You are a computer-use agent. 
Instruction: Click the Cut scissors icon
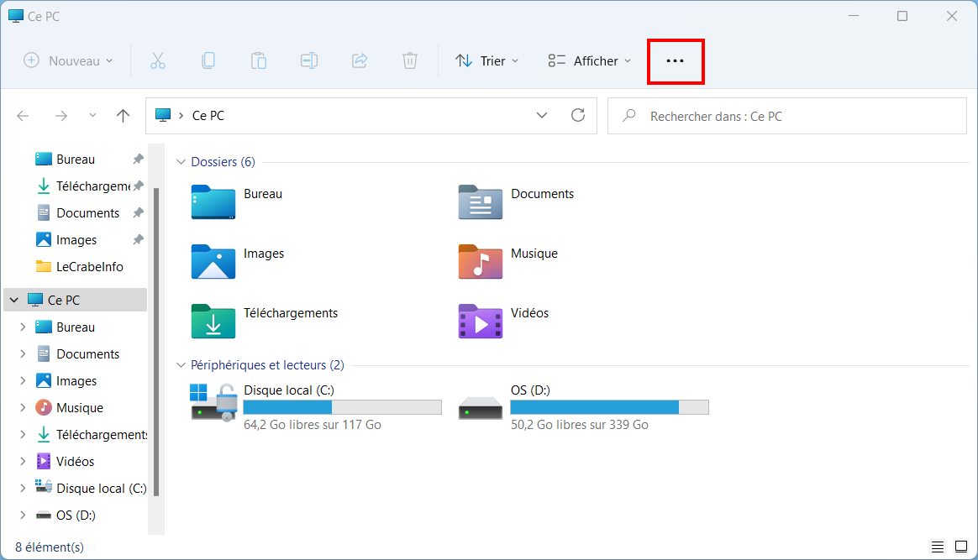click(158, 60)
